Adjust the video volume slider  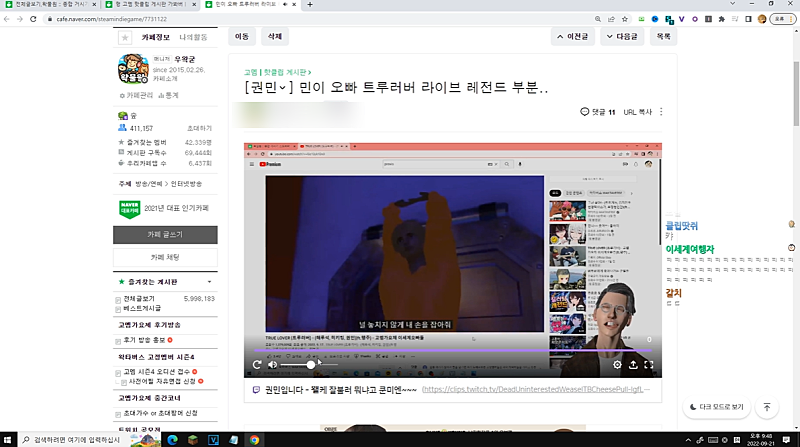309,365
